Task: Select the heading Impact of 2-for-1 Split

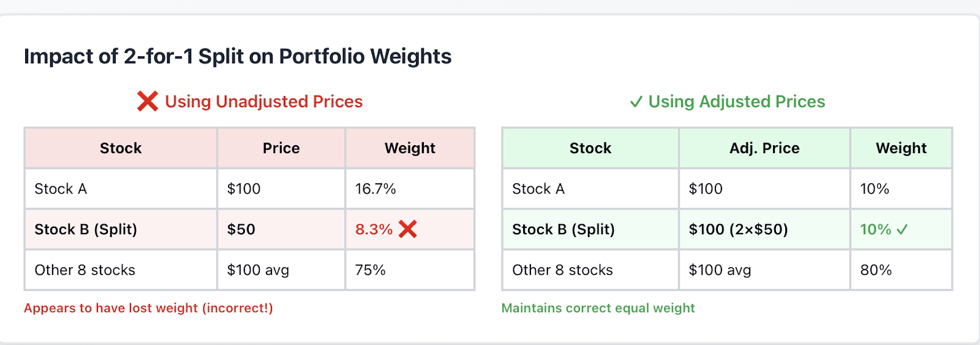Action: coord(238,56)
